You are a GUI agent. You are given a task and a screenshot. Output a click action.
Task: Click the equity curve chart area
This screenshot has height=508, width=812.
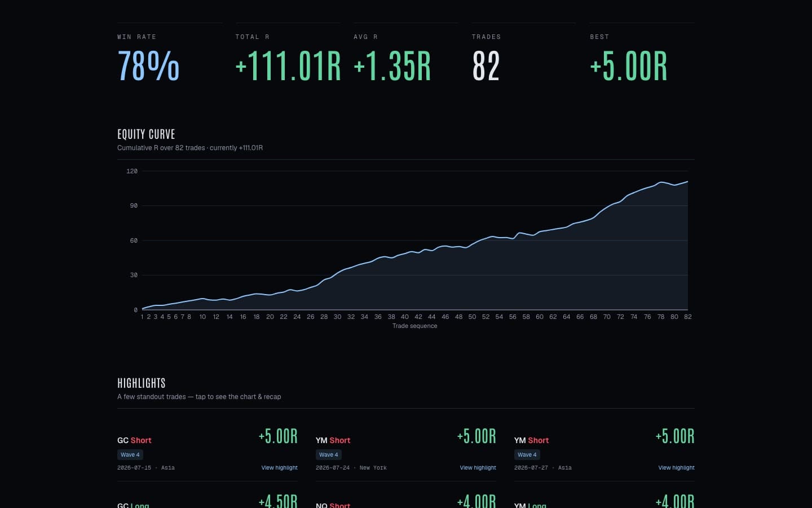pos(414,240)
